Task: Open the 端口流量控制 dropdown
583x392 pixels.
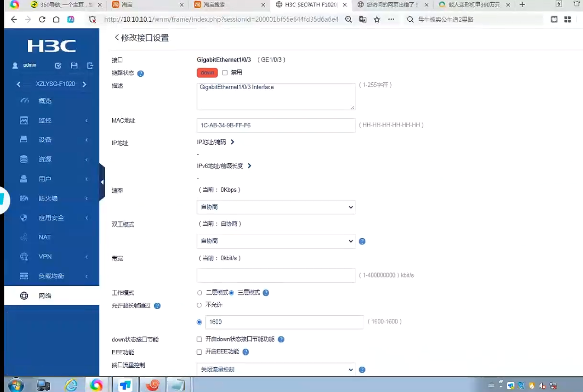Action: (x=276, y=369)
